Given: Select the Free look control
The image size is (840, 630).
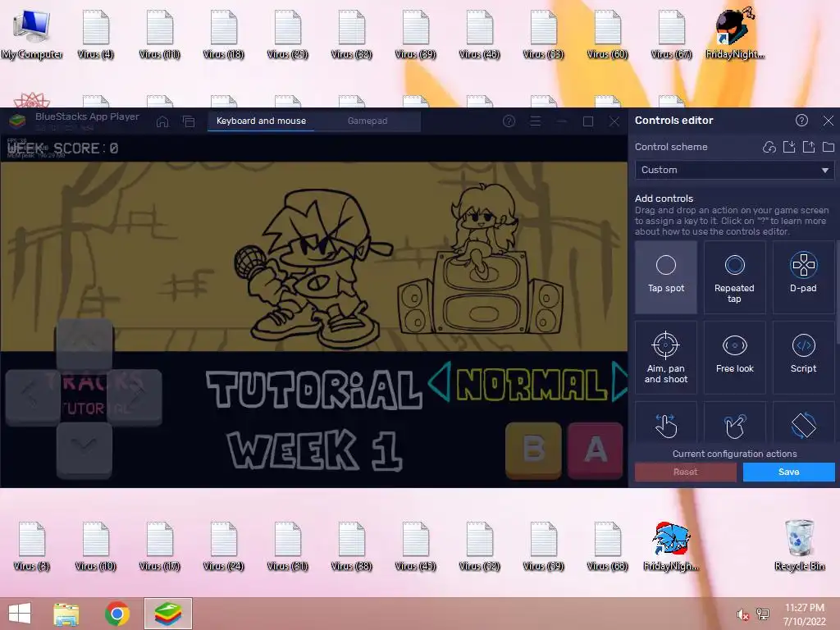Looking at the screenshot, I should 734,358.
